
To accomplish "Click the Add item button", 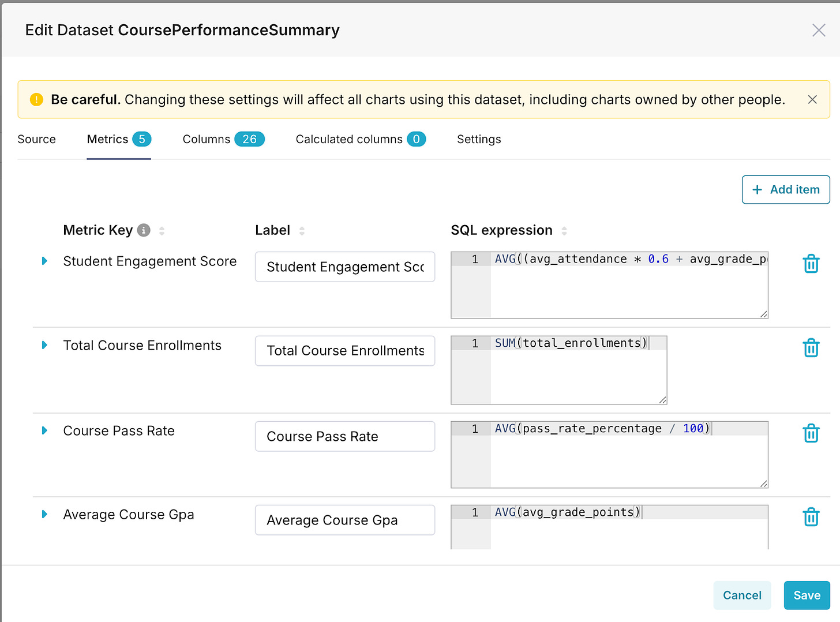I will coord(785,190).
